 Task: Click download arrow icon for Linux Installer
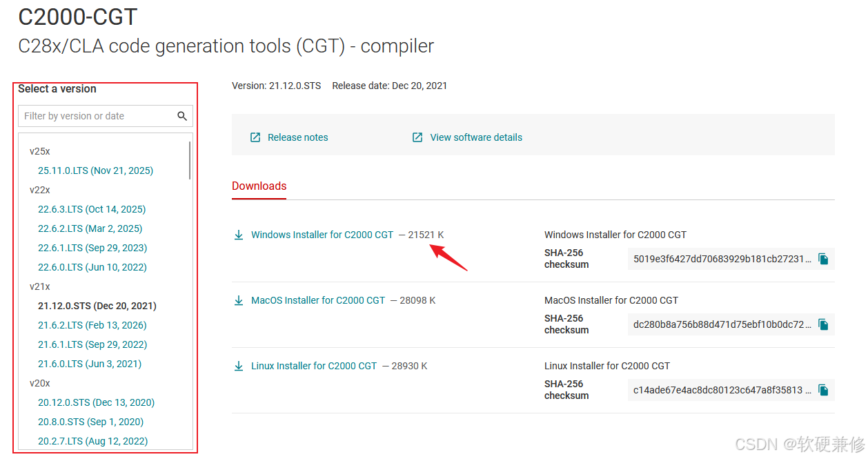coord(239,366)
